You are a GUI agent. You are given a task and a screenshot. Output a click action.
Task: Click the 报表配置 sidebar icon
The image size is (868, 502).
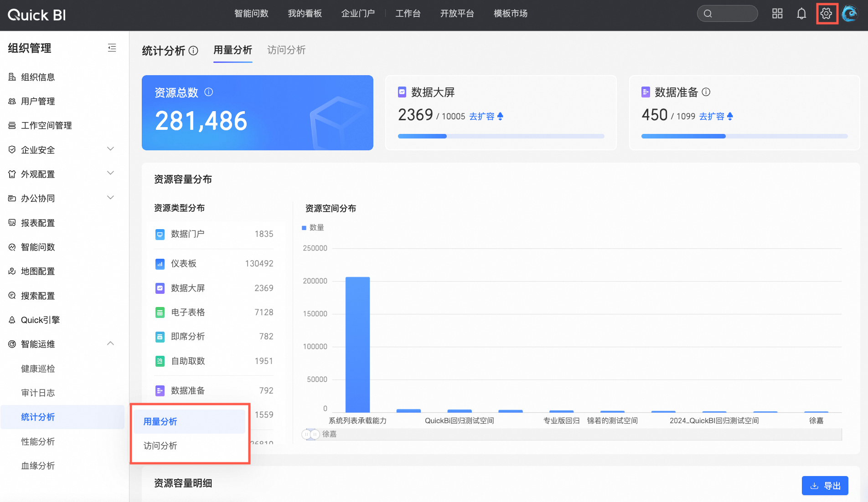[x=12, y=223]
